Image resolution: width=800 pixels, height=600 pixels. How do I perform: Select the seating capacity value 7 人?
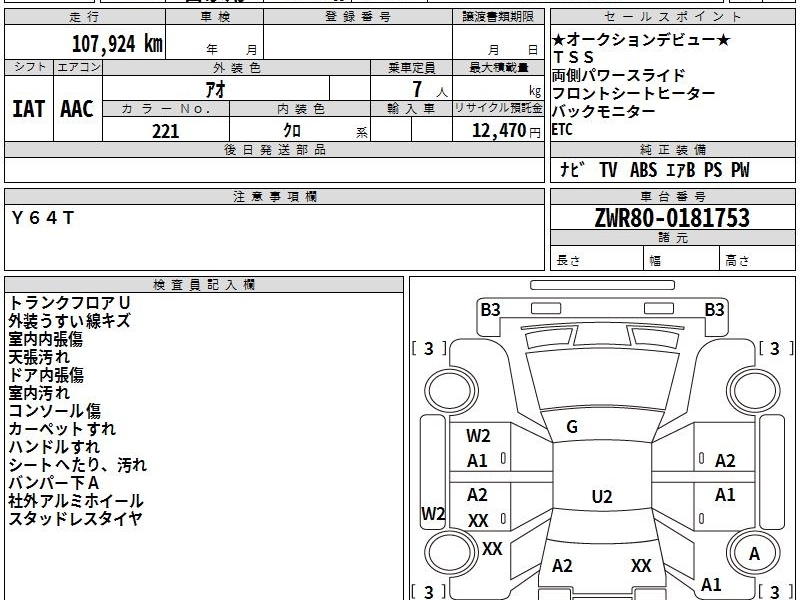pos(430,90)
